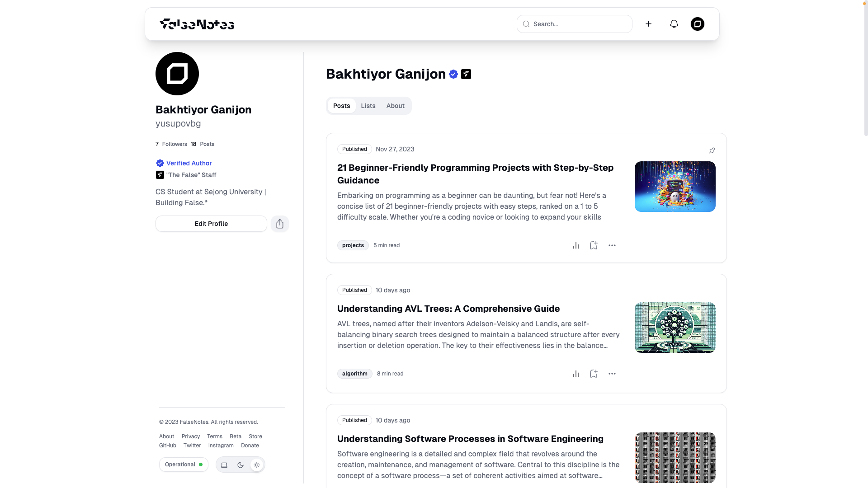Click the plus icon to create a post
The height and width of the screenshot is (488, 868).
pyautogui.click(x=648, y=24)
